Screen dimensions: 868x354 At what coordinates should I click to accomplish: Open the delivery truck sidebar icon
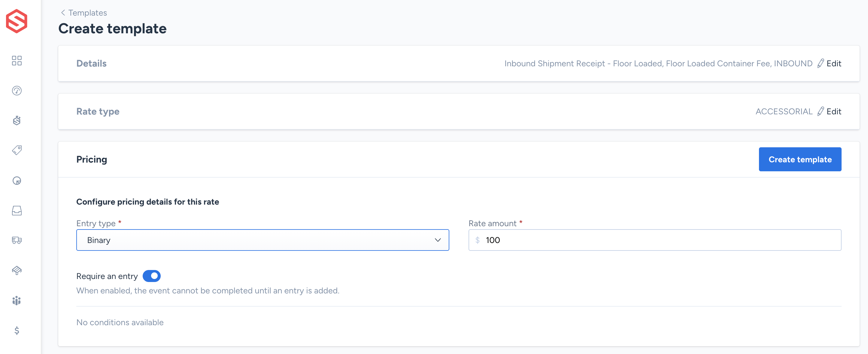tap(17, 240)
